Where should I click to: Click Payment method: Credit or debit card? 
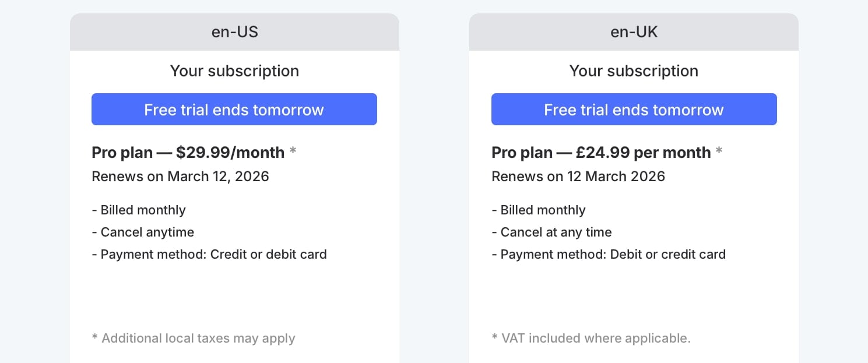(x=209, y=255)
